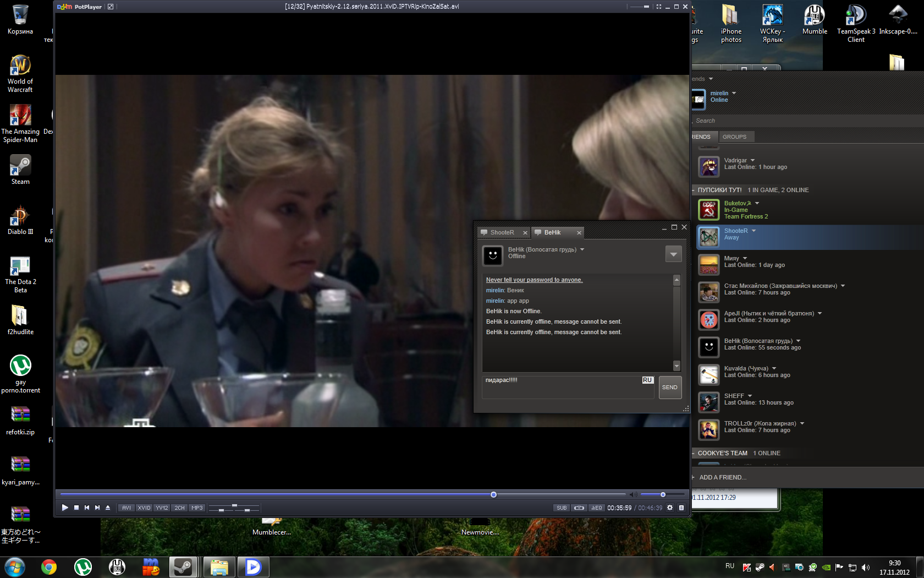Toggle PotPlayer fullscreen icon in title bar
This screenshot has height=578, width=924.
pyautogui.click(x=659, y=7)
